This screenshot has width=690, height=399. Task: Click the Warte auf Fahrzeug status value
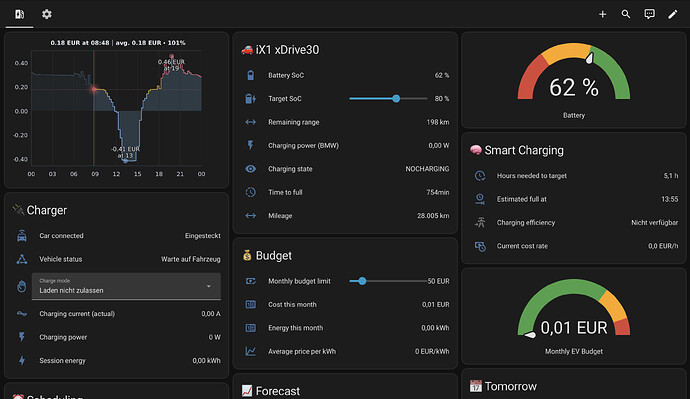click(x=191, y=259)
